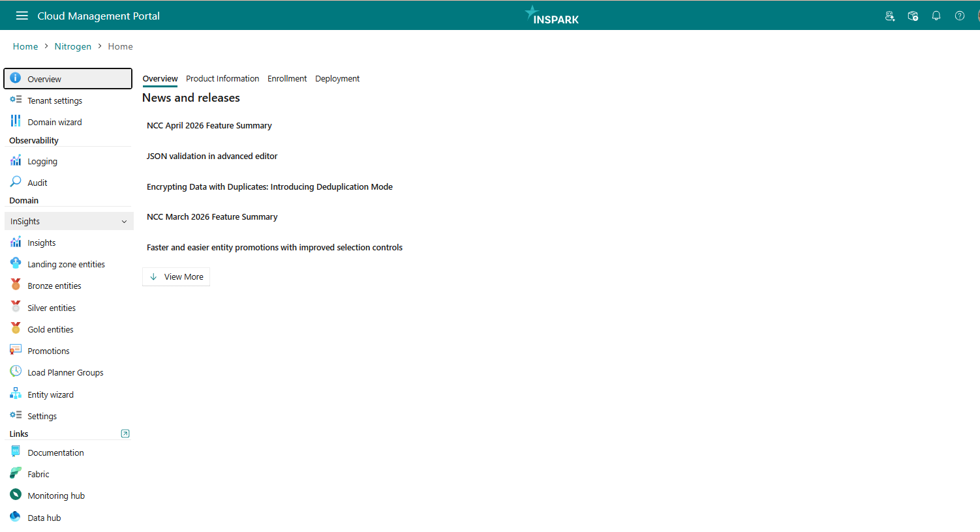Open NCC March 2026 Feature Summary
The image size is (980, 532).
point(212,217)
